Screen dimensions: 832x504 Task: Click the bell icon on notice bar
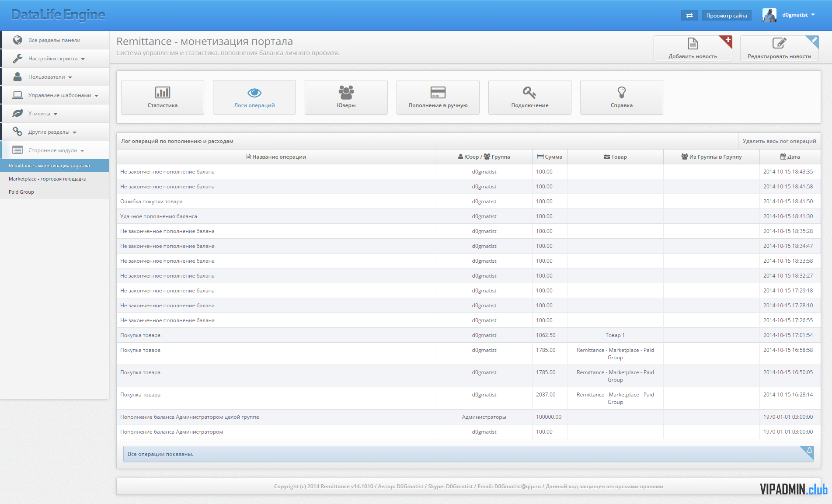coord(809,451)
